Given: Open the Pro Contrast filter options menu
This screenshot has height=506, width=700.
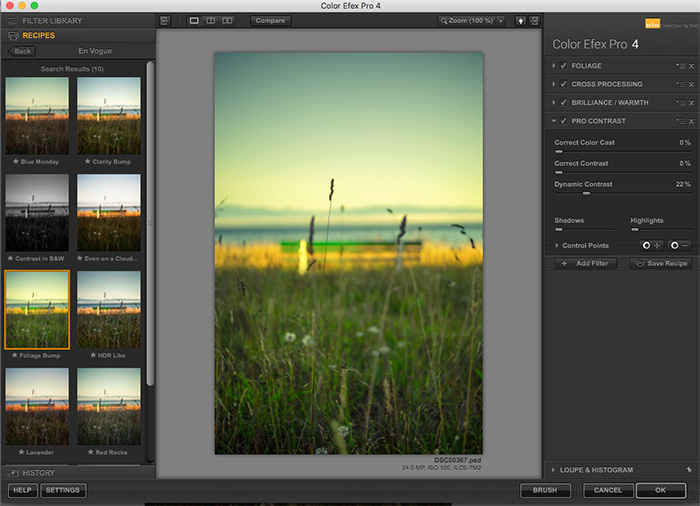Looking at the screenshot, I should (681, 121).
